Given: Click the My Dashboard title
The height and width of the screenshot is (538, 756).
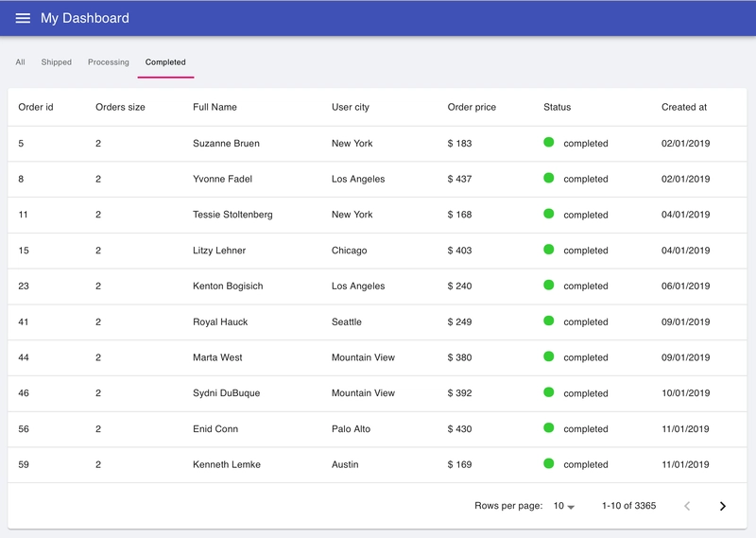Looking at the screenshot, I should click(x=85, y=18).
